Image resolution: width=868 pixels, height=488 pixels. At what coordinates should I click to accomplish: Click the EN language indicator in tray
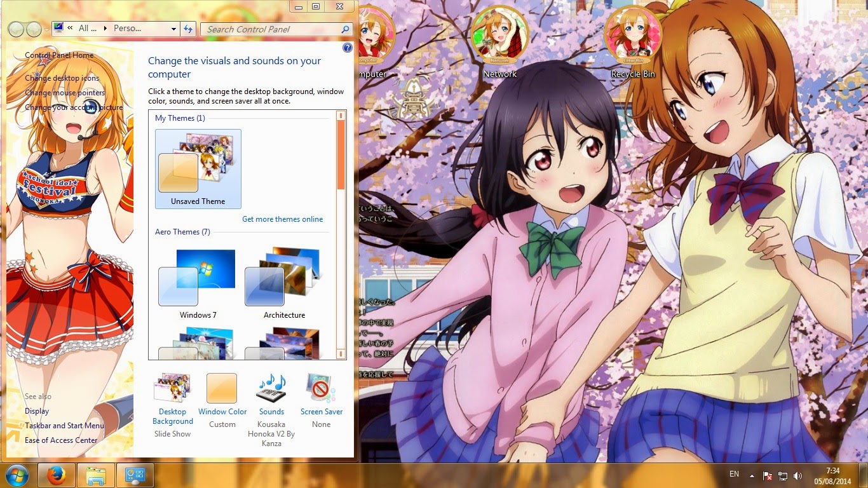[x=734, y=475]
